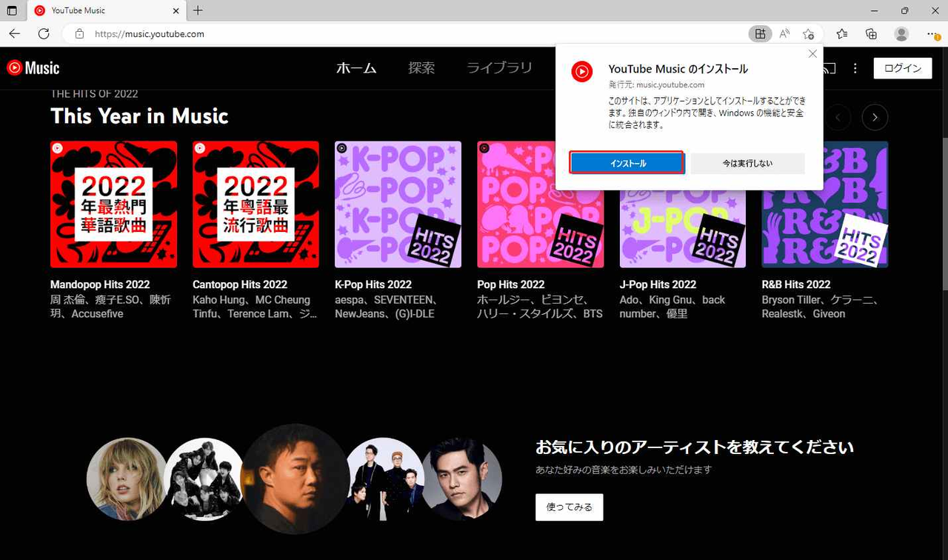The height and width of the screenshot is (560, 948).
Task: Click the K-Pop Hits 2022 title
Action: click(x=373, y=284)
